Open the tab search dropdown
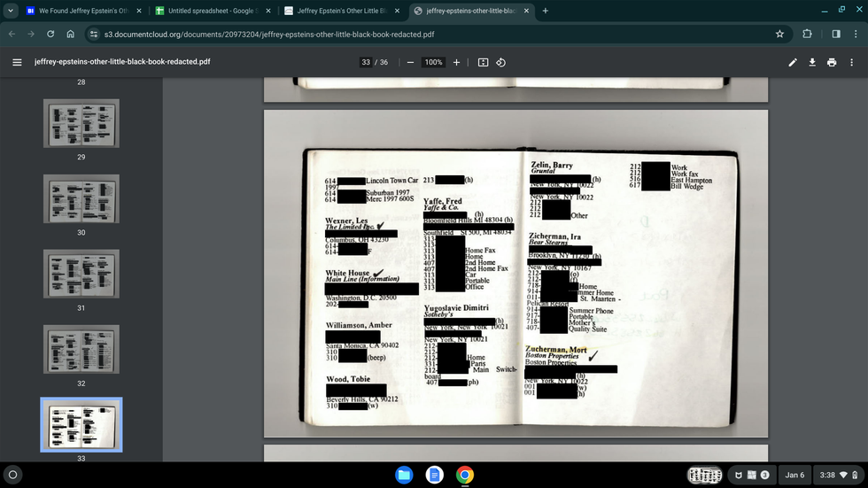The width and height of the screenshot is (868, 488). click(11, 11)
